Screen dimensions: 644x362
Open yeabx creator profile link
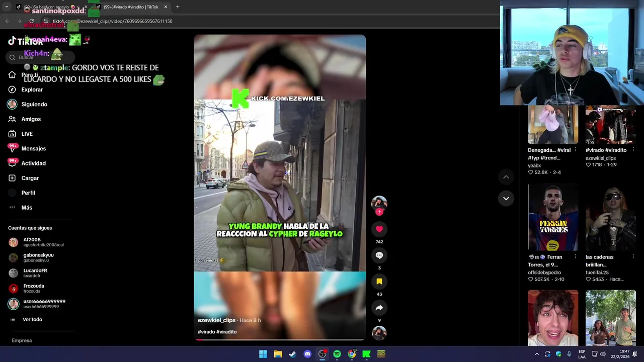[x=534, y=165]
